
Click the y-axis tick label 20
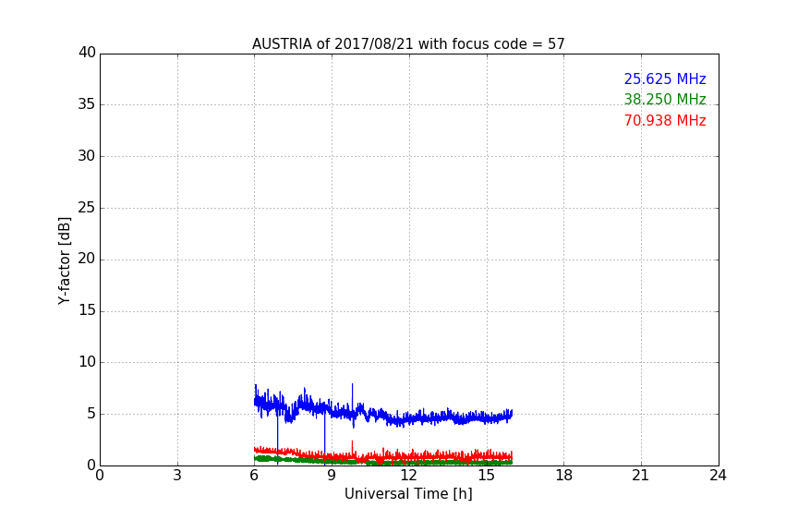pyautogui.click(x=87, y=259)
